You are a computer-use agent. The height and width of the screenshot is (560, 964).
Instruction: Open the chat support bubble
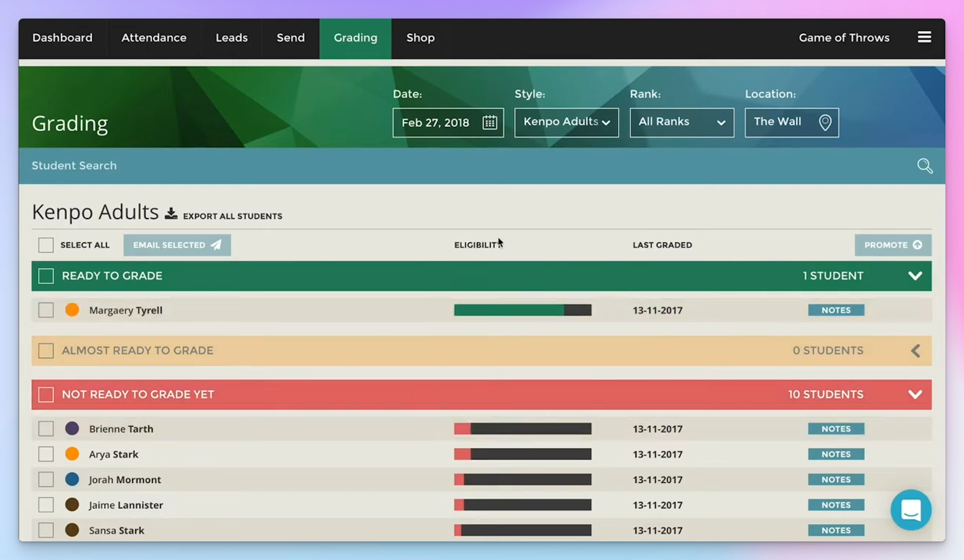[x=911, y=510]
